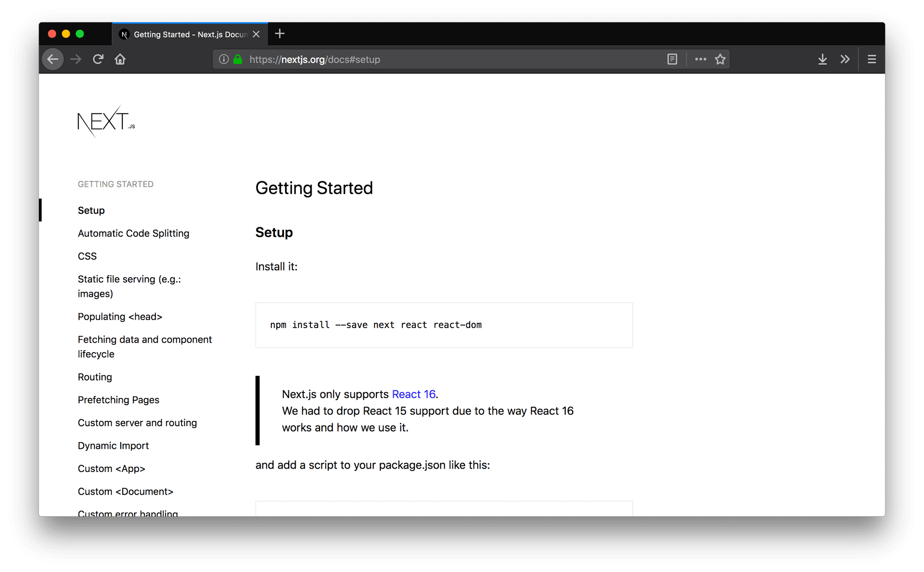Open the page actions ellipsis menu
Screen dimensions: 924x572
700,59
